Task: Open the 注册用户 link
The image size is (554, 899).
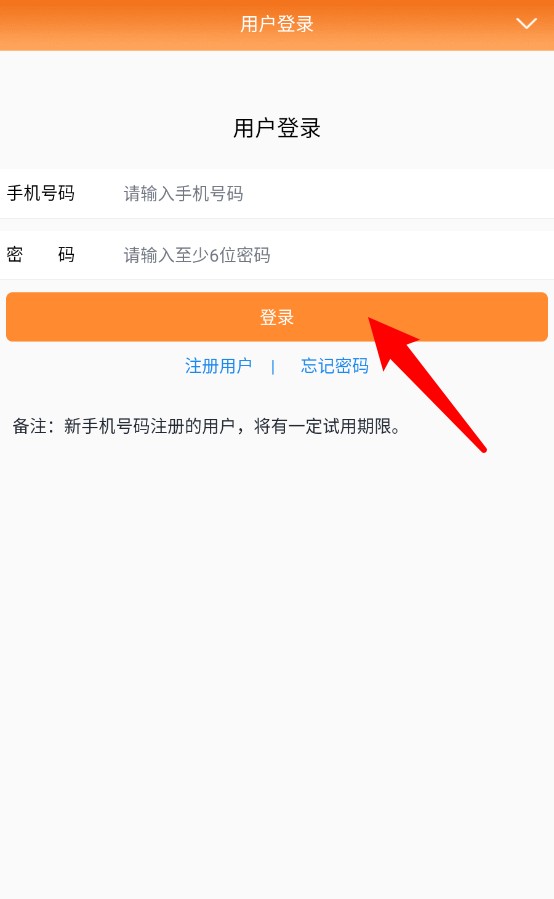Action: click(x=219, y=366)
